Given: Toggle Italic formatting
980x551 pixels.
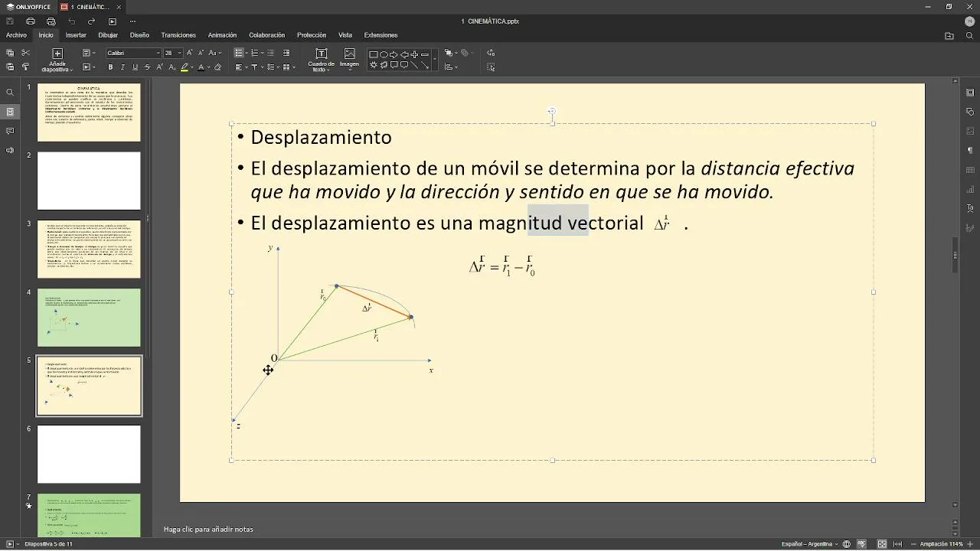Looking at the screenshot, I should 122,67.
